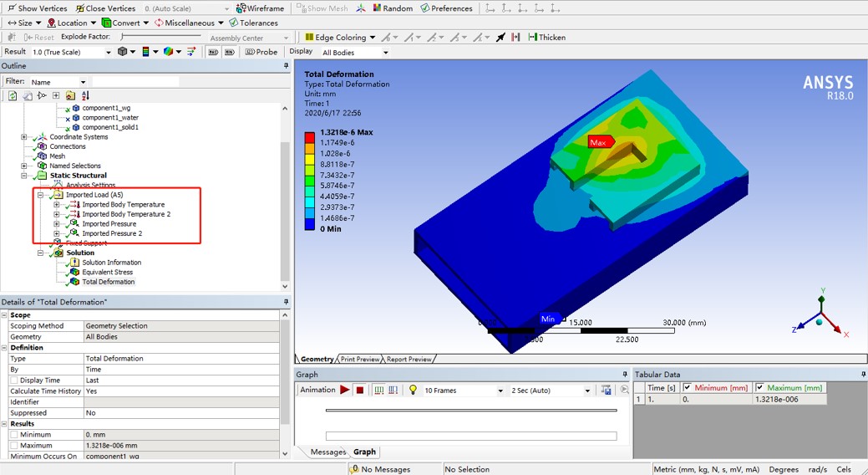Stop the animation with red square
868x475 pixels.
point(360,391)
